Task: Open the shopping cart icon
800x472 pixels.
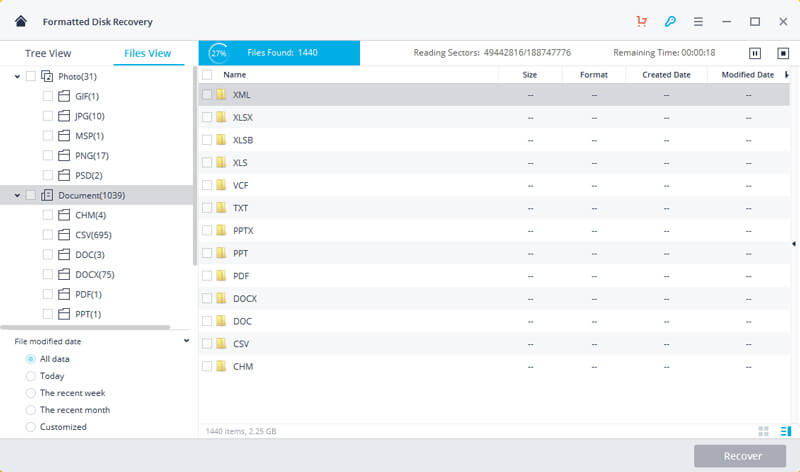Action: [641, 21]
